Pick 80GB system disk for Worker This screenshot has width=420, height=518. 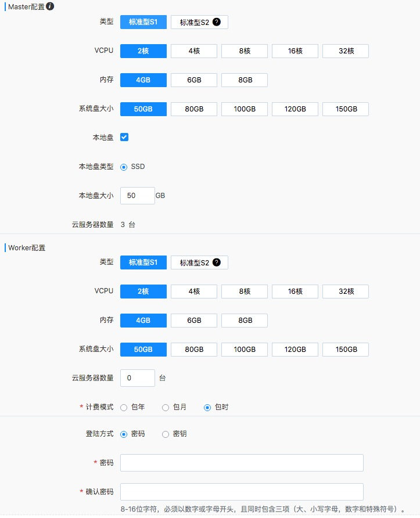[x=194, y=350]
